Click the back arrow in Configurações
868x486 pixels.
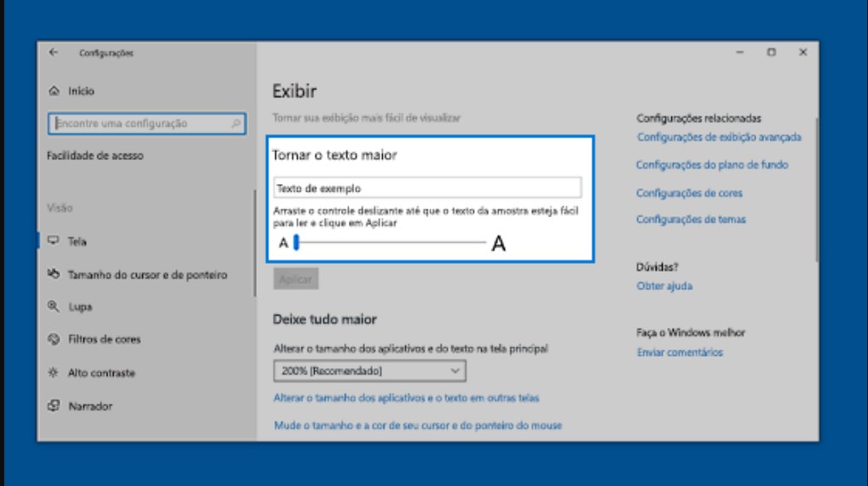(53, 53)
